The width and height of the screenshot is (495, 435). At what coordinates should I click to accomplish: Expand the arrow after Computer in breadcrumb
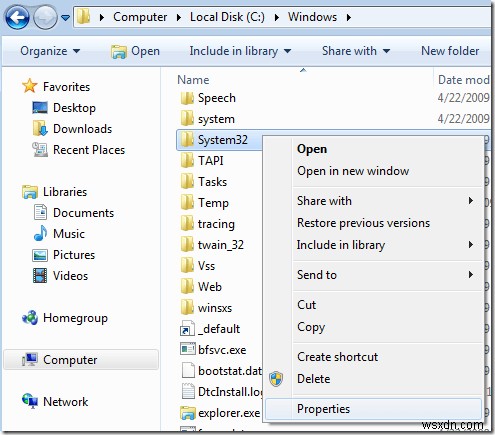(x=179, y=17)
